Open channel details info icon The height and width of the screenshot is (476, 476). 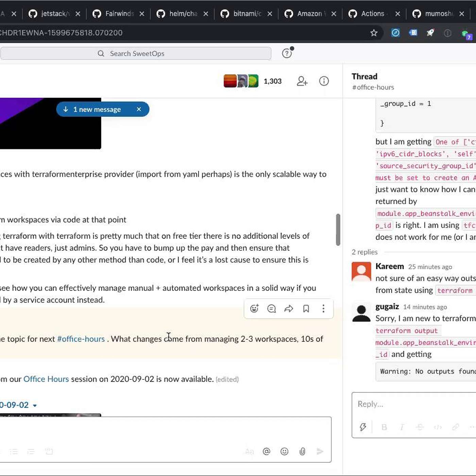click(324, 81)
